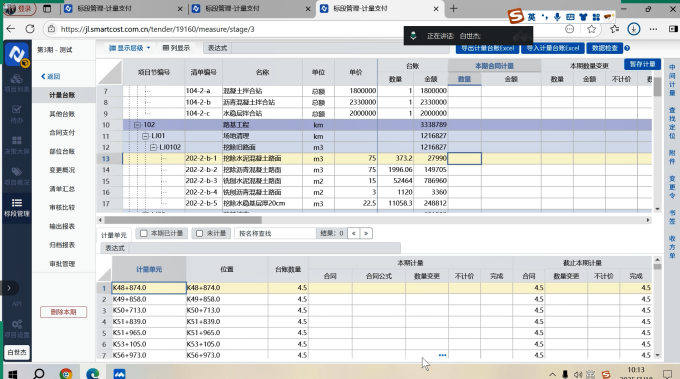Open Sogou toolbox grid icon
Image resolution: width=680 pixels, height=379 pixels.
[596, 17]
